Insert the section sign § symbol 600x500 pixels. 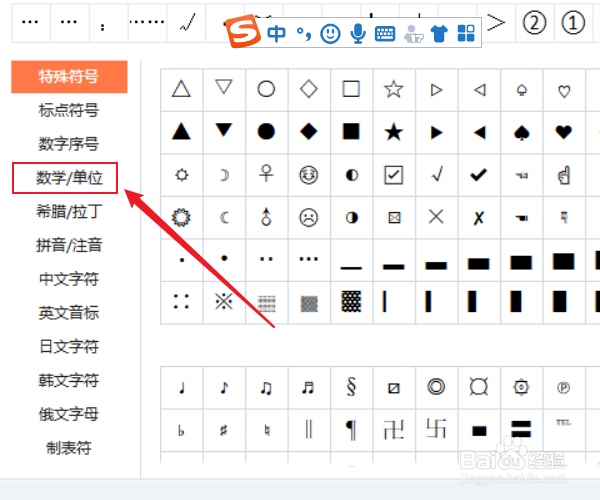[x=351, y=387]
